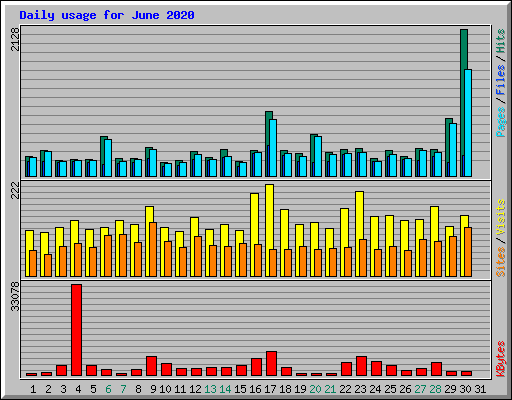Screen dimensions: 512x400
Task: Click day label 26 on the x-axis
Action: point(405,389)
